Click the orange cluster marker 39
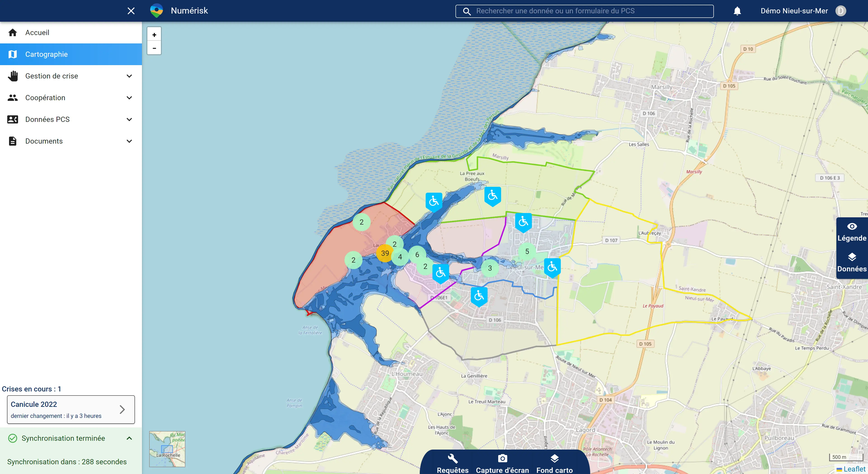Screen dimensions: 868x474 [x=385, y=253]
